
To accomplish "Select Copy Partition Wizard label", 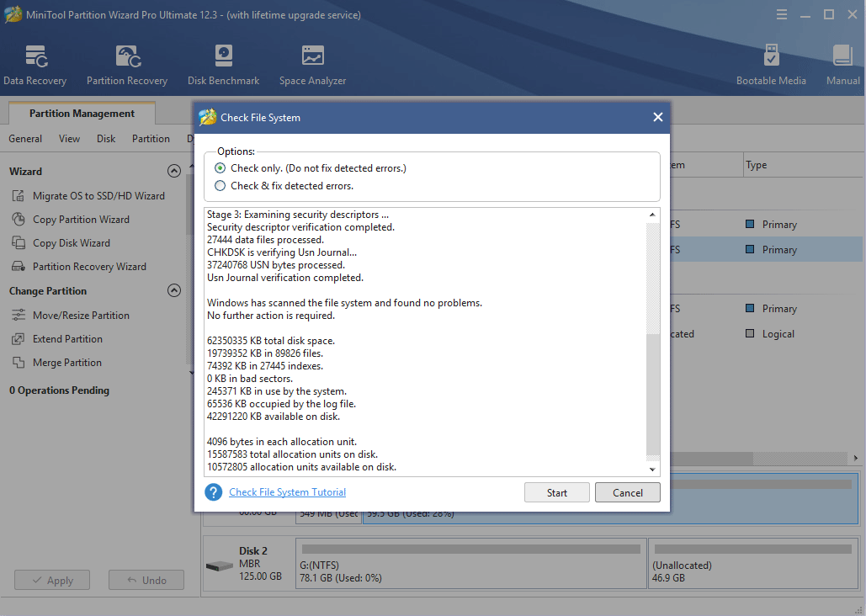I will (x=81, y=220).
